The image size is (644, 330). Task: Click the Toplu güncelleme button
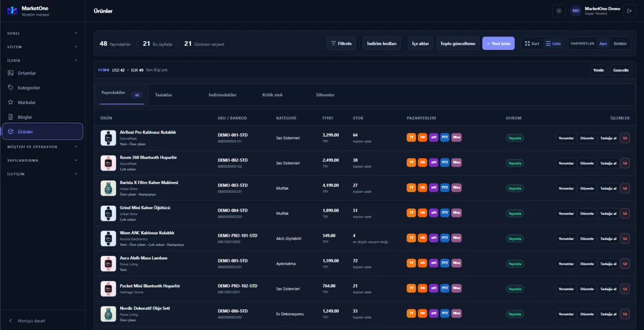[458, 44]
